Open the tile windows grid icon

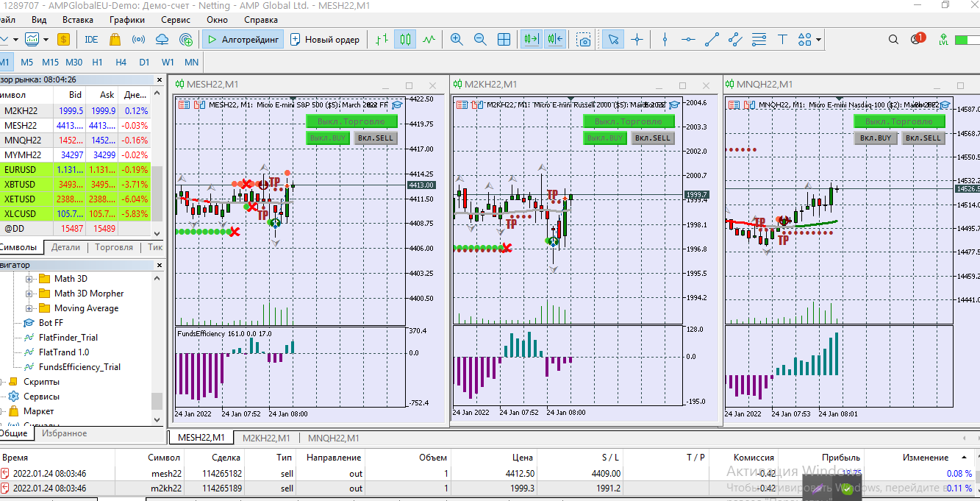[504, 40]
